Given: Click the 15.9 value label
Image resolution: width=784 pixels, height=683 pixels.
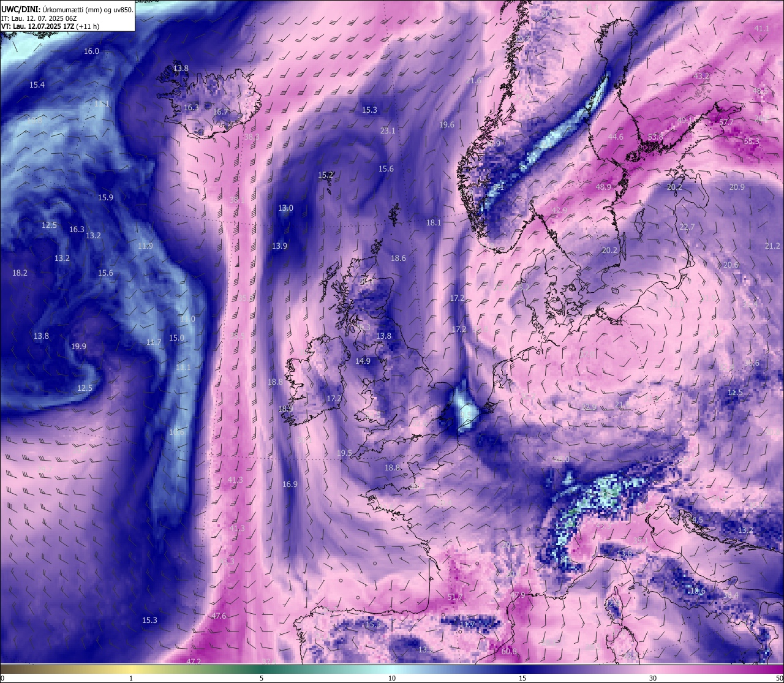Looking at the screenshot, I should (105, 198).
